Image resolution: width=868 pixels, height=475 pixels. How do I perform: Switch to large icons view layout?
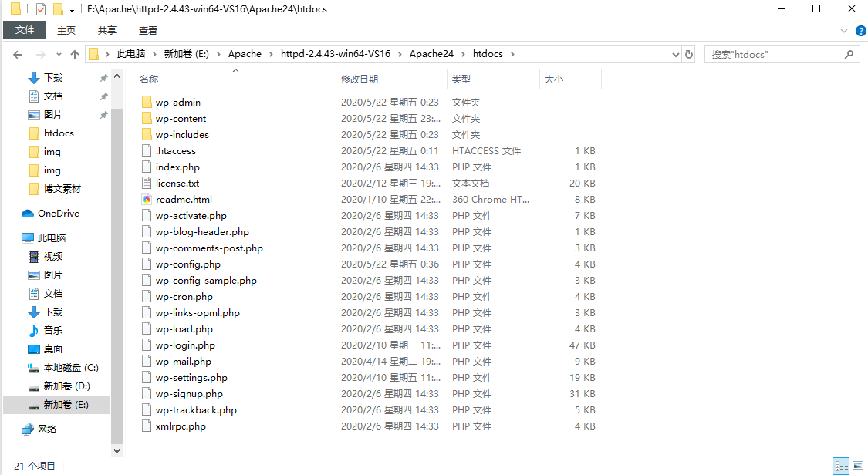tap(859, 466)
